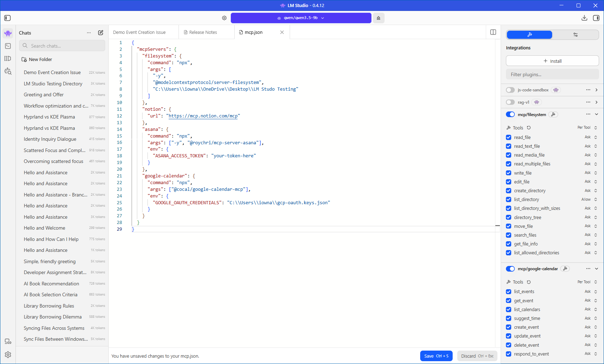Open AI Book Recommendation chat
The image size is (604, 364).
[x=62, y=284]
